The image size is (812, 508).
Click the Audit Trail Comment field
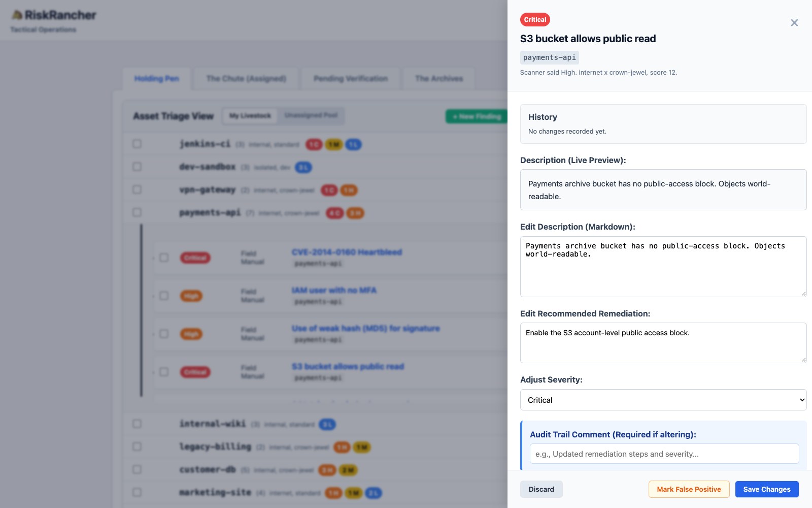[x=664, y=454]
